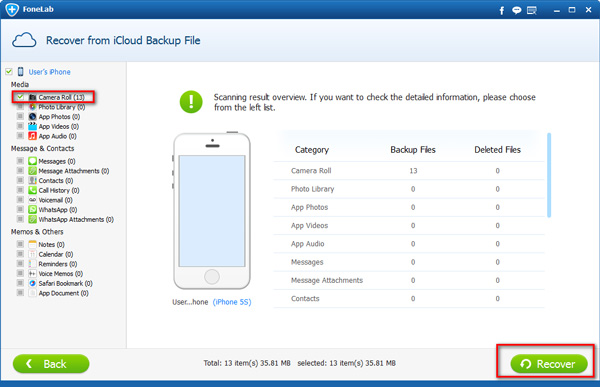Screen dimensions: 600x387
Task: Click the Total 13 item(s) status text
Action: [247, 363]
